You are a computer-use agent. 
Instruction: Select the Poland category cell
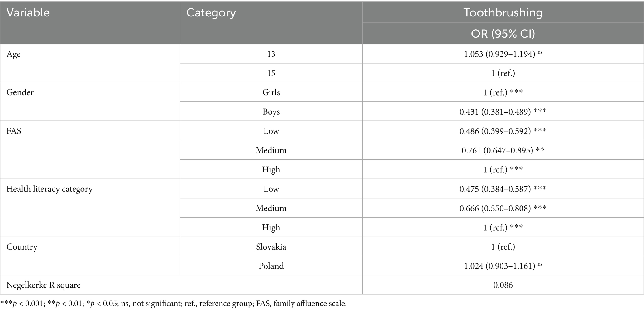271,266
